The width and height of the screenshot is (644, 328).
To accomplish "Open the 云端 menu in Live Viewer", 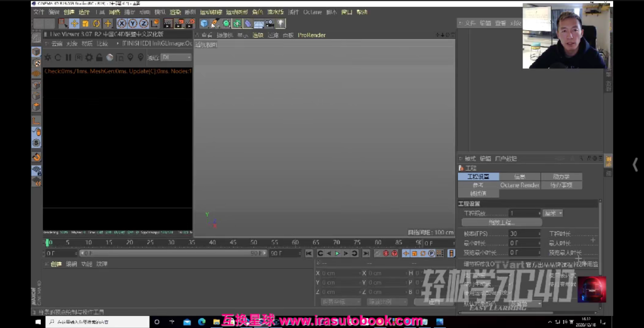I will [x=57, y=43].
